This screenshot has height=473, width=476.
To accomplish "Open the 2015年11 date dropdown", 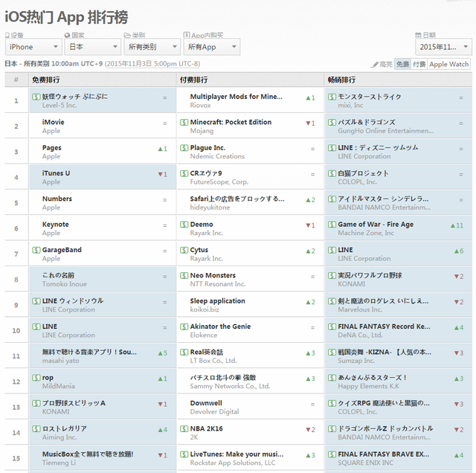I will (443, 47).
